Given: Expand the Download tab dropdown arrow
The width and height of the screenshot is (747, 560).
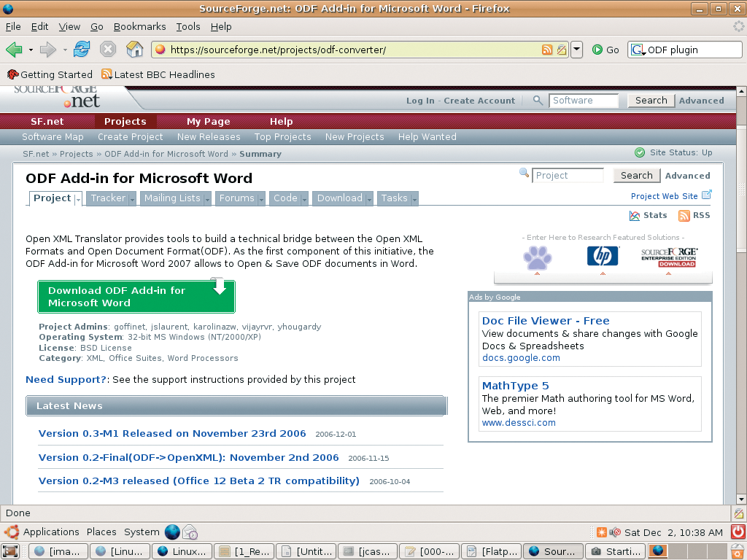Looking at the screenshot, I should (x=369, y=200).
